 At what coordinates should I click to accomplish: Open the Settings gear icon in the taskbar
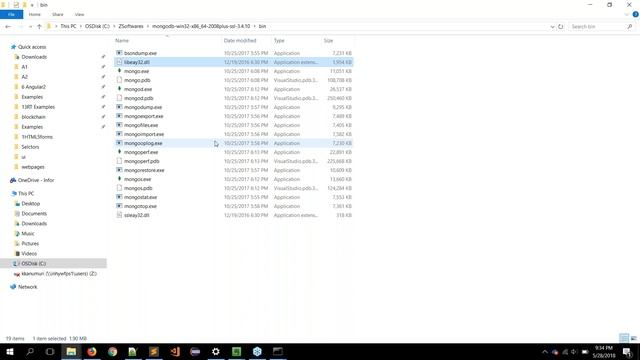[216, 351]
